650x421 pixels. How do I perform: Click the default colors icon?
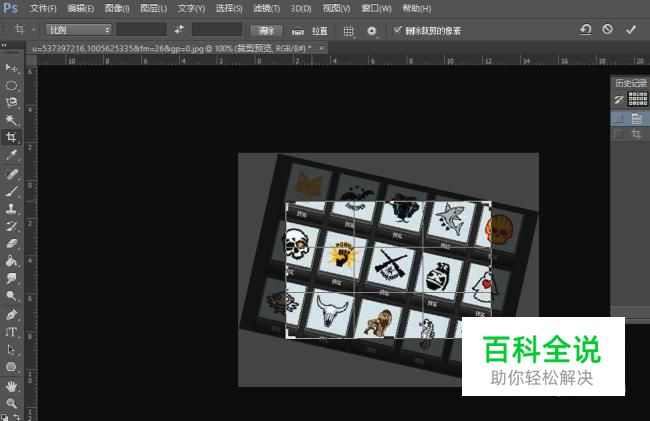pos(4,417)
